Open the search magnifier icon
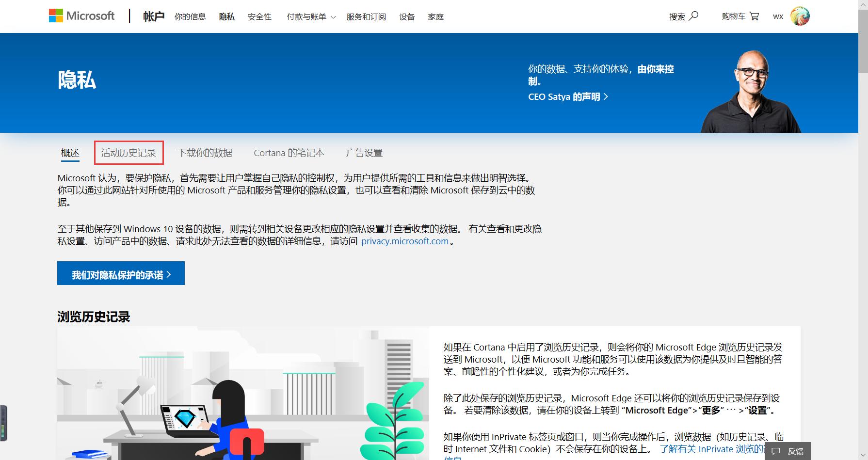 694,16
